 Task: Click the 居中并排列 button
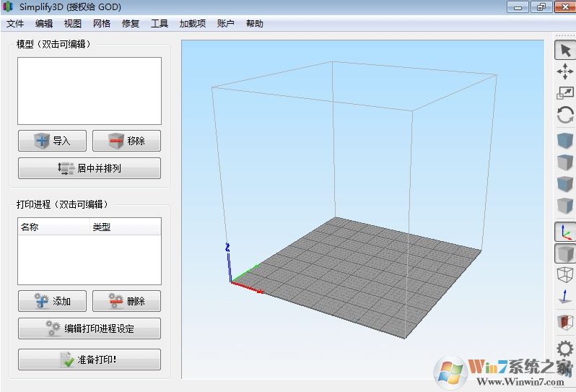tap(90, 168)
